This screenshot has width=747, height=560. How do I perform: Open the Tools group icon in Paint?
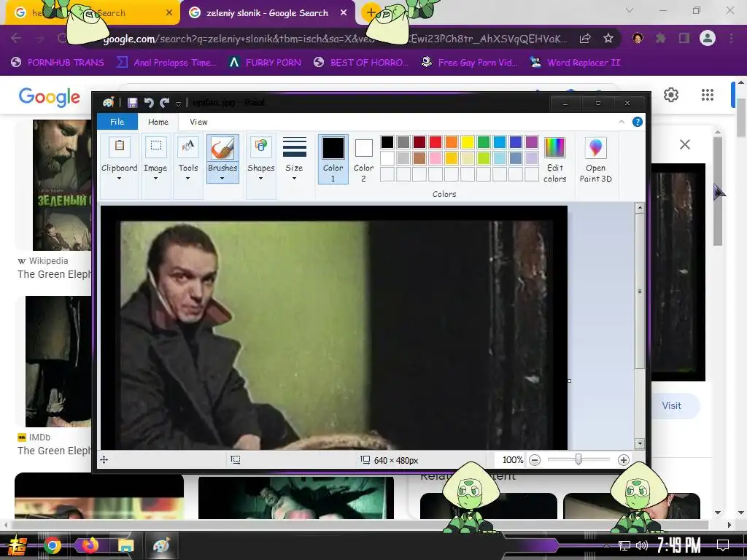point(187,146)
